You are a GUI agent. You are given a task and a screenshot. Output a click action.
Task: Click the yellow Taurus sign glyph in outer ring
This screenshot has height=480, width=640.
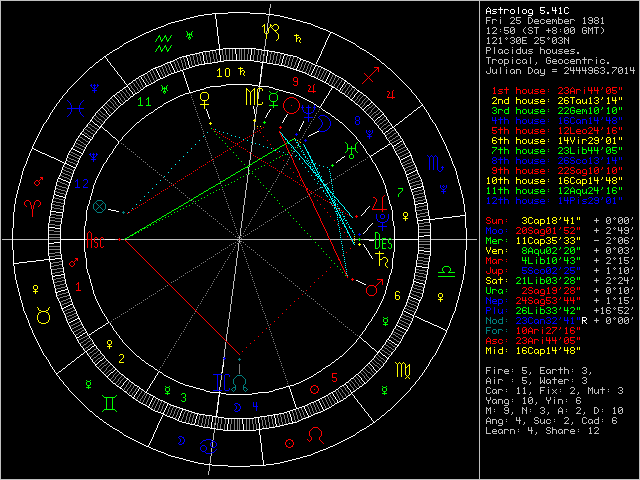[x=43, y=315]
